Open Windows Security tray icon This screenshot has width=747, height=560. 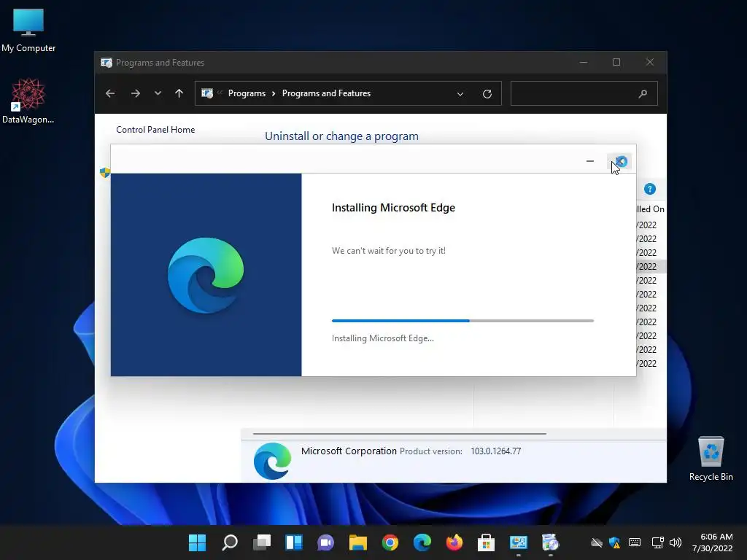point(614,542)
